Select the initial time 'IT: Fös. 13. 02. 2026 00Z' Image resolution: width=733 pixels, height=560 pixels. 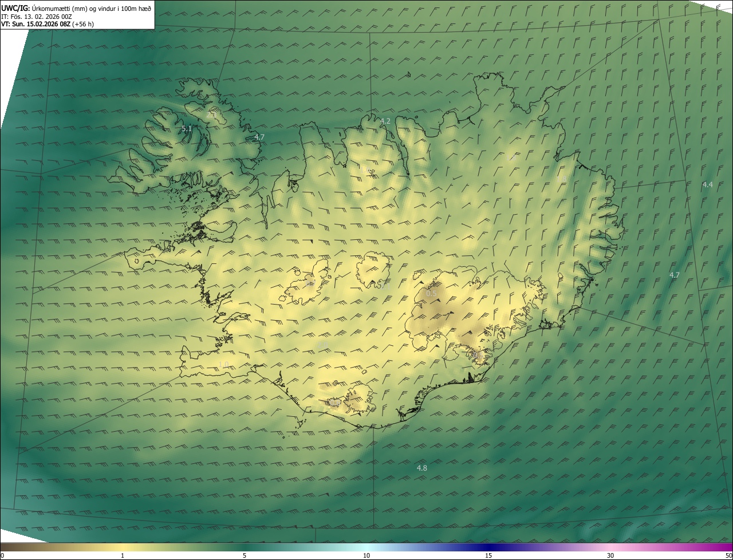tap(36, 17)
